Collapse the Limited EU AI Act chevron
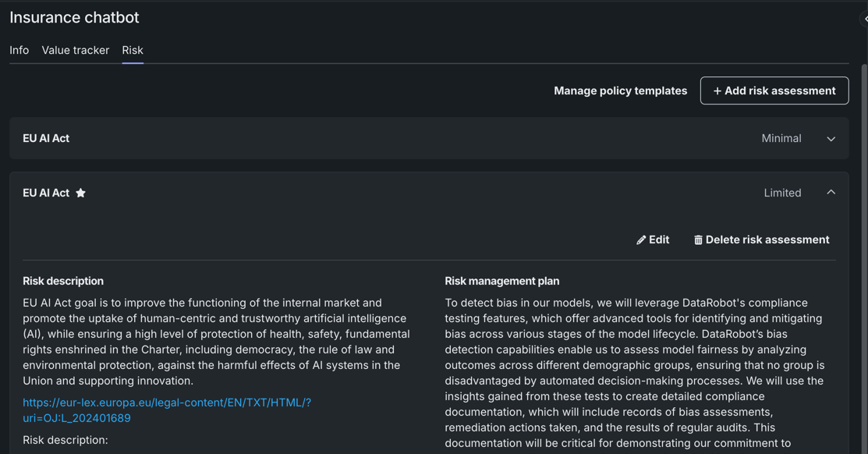 [831, 193]
